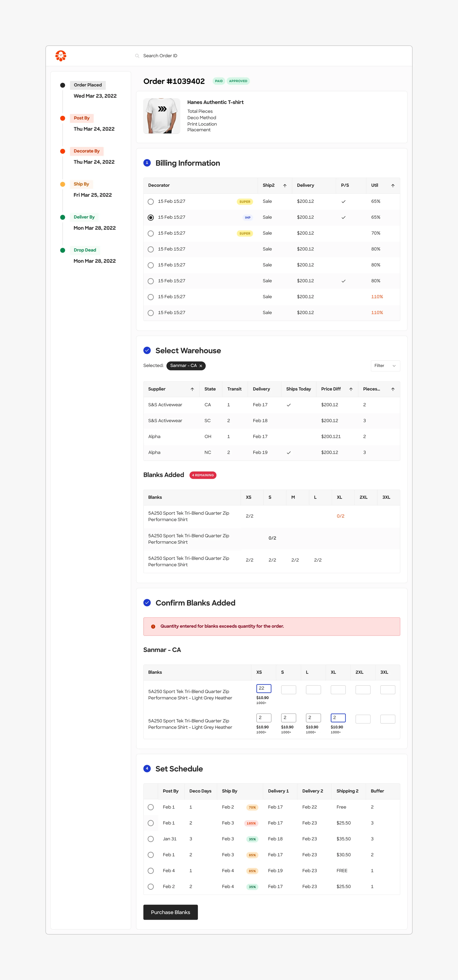
Task: Click the 4 REMAINING badge
Action: [203, 475]
